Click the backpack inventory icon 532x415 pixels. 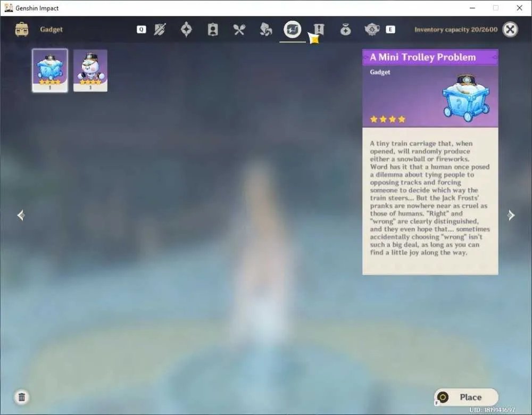[x=22, y=29]
